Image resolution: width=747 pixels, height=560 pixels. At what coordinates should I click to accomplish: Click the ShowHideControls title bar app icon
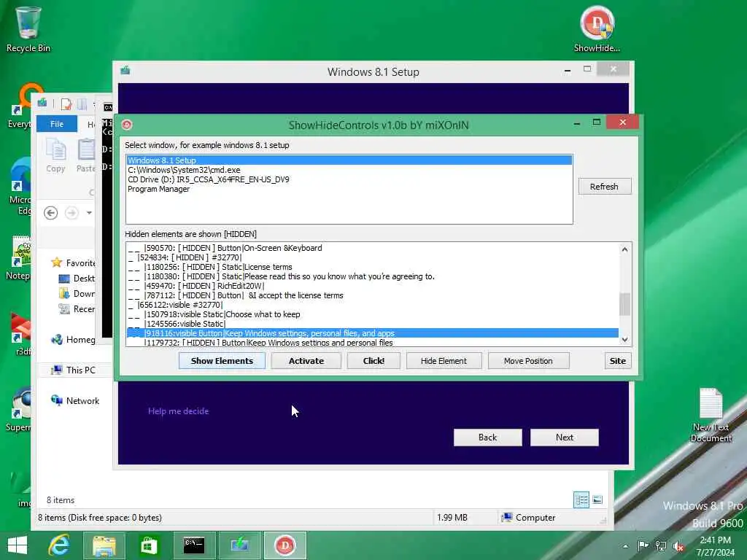pyautogui.click(x=127, y=125)
